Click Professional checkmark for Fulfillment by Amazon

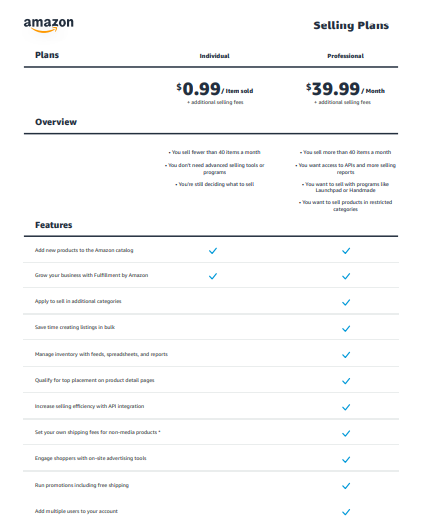346,276
